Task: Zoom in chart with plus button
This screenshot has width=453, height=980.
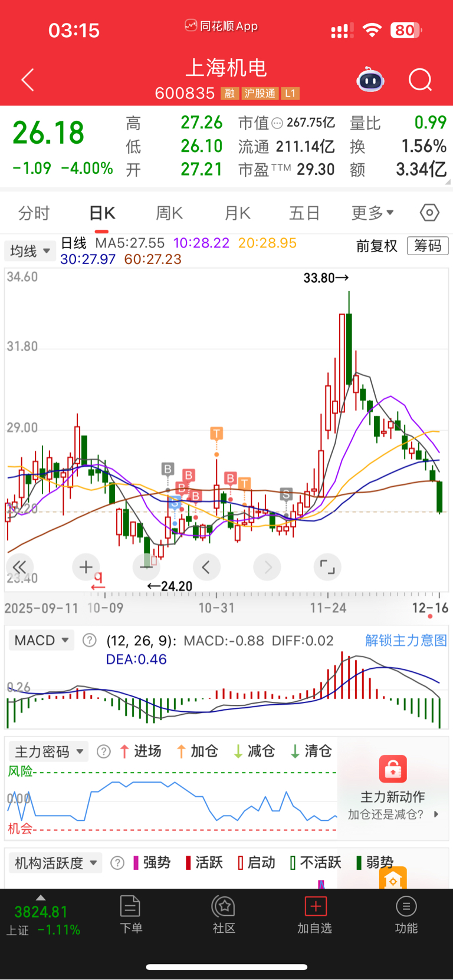Action: pos(86,567)
